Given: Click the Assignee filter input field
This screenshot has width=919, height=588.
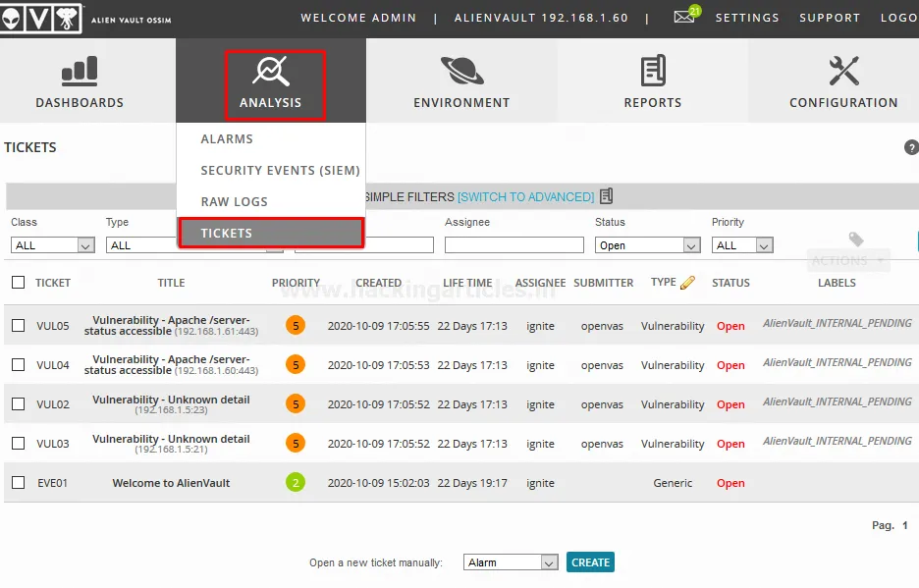Looking at the screenshot, I should coord(514,245).
